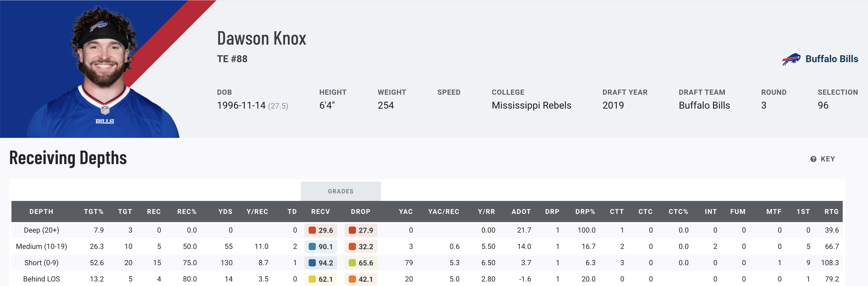Screen dimensions: 868x286
Task: Sort by YDS column header
Action: click(225, 211)
